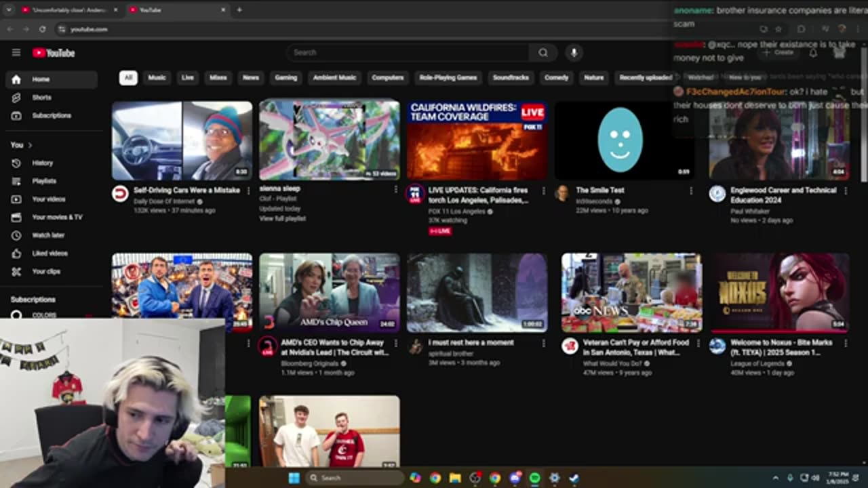Open Settings gear in the taskbar

click(x=554, y=478)
